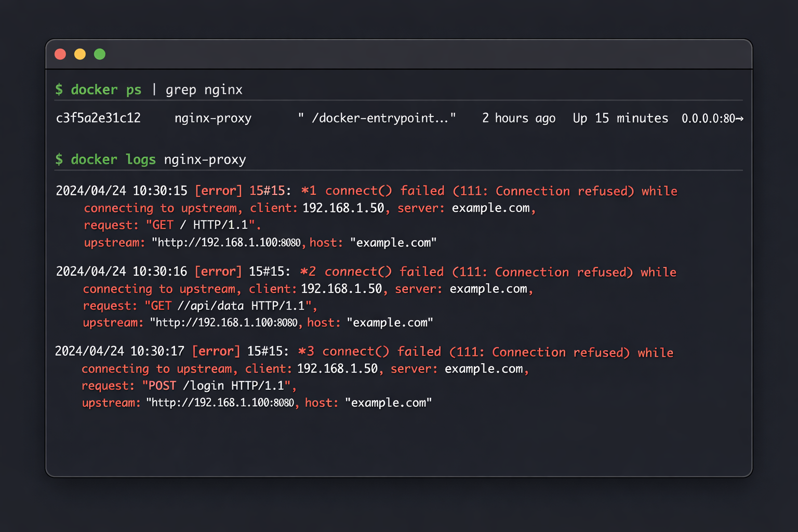Click the green fullscreen traffic light button
Screen dimensions: 798x532
(x=99, y=54)
